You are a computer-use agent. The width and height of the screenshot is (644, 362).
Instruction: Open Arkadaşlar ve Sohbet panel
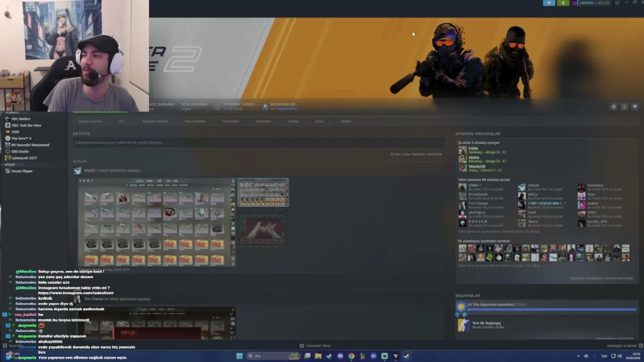tap(624, 346)
